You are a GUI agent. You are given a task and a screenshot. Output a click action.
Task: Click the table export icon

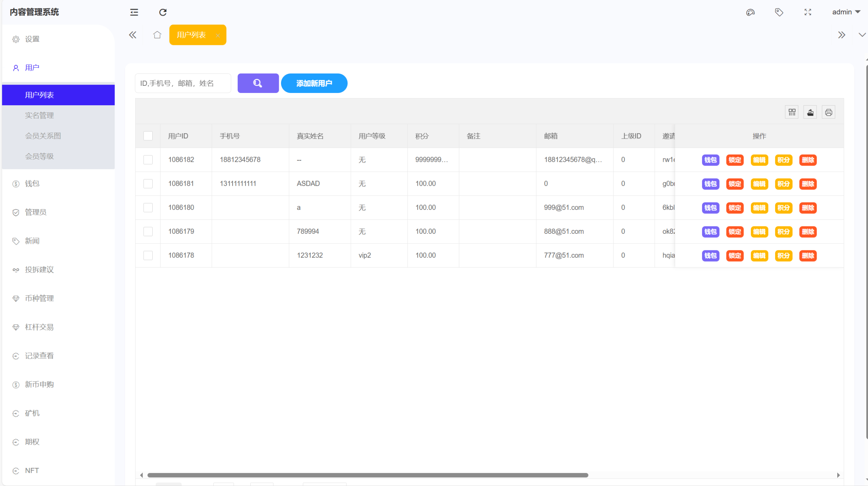click(x=810, y=113)
